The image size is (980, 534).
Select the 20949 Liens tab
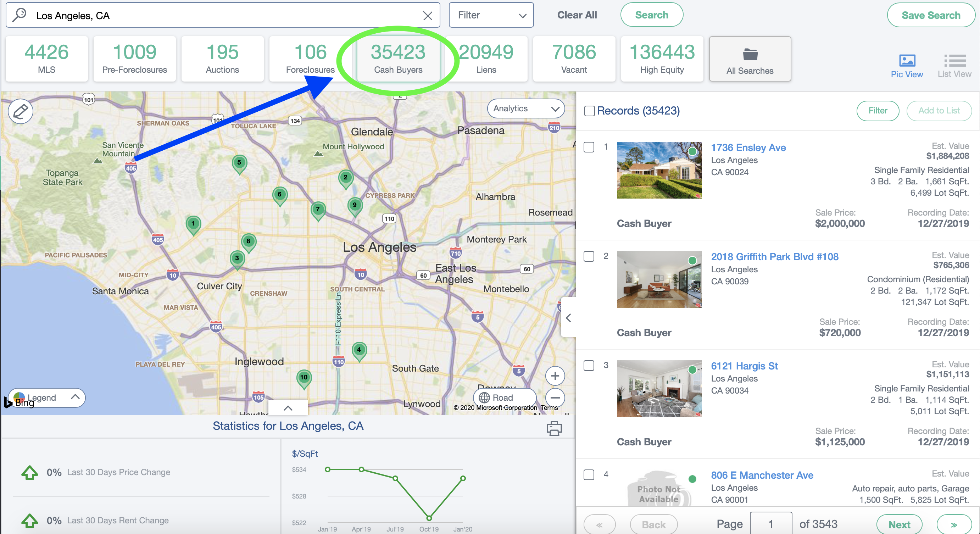coord(486,59)
